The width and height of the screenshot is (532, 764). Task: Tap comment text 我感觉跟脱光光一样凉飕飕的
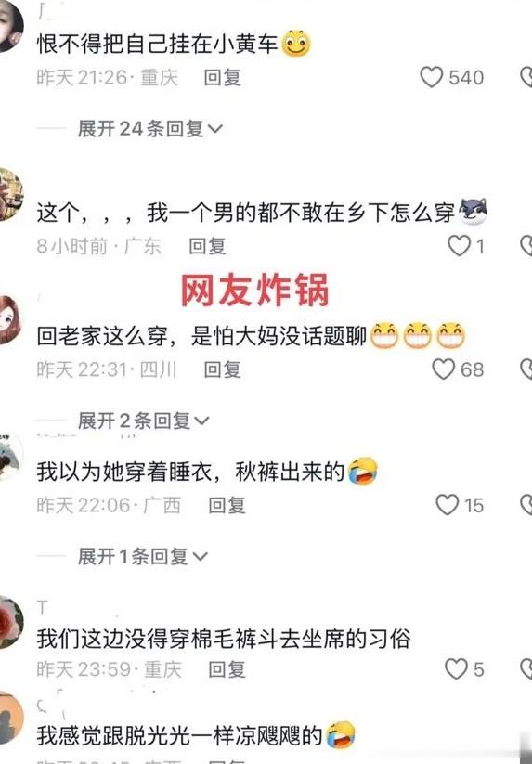179,735
